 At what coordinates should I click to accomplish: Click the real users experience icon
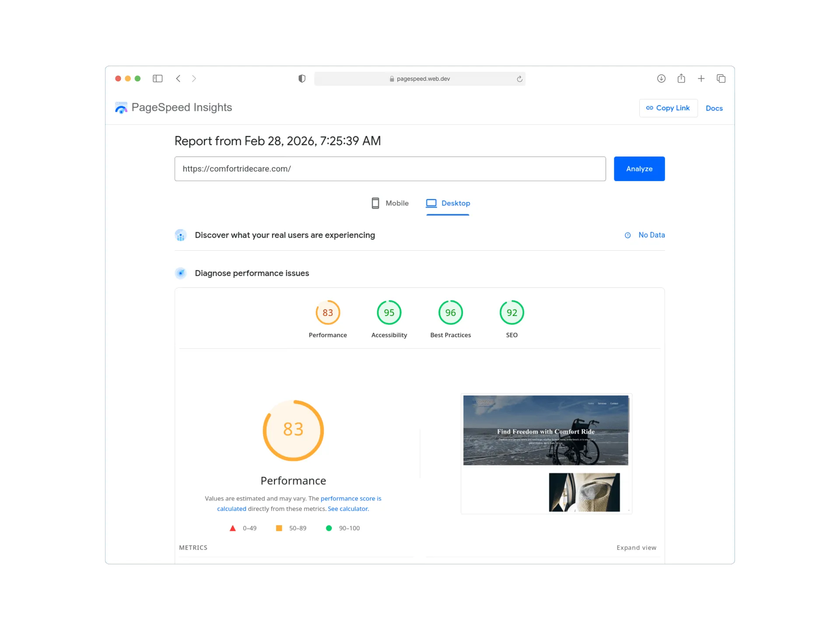click(181, 235)
